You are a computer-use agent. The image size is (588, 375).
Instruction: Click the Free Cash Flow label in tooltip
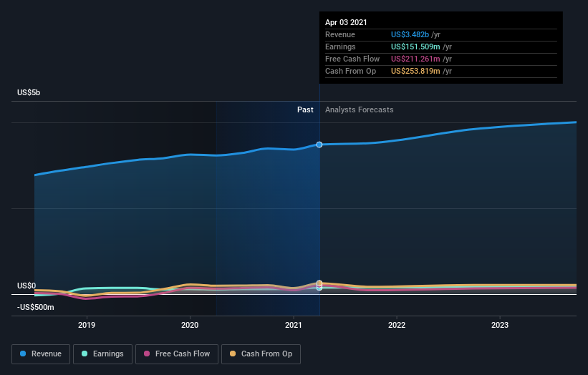(352, 59)
